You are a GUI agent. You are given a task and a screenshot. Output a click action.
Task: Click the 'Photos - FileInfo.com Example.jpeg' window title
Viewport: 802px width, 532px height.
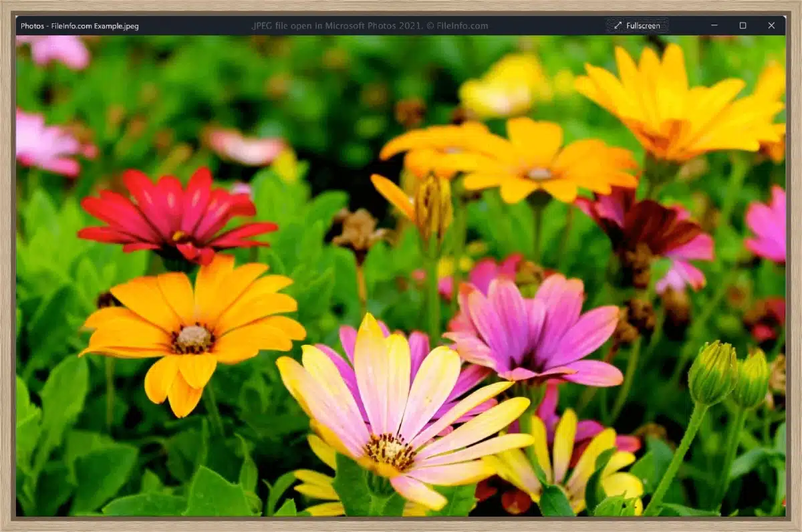click(x=80, y=26)
